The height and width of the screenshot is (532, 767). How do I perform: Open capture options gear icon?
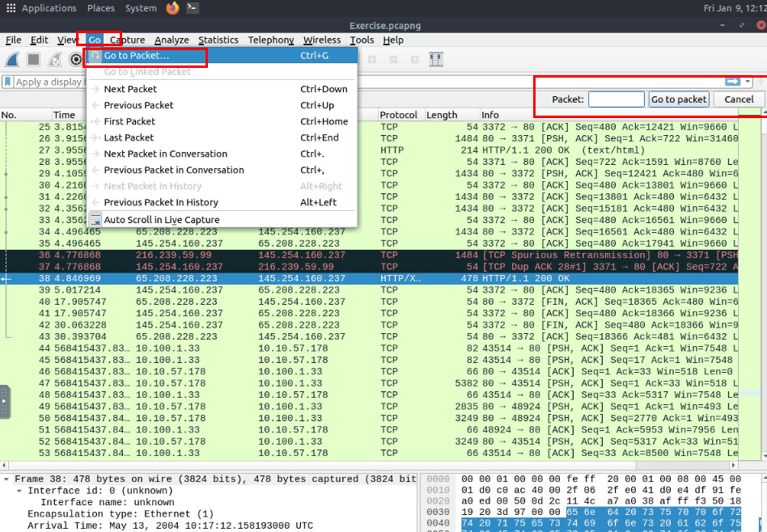pyautogui.click(x=76, y=59)
